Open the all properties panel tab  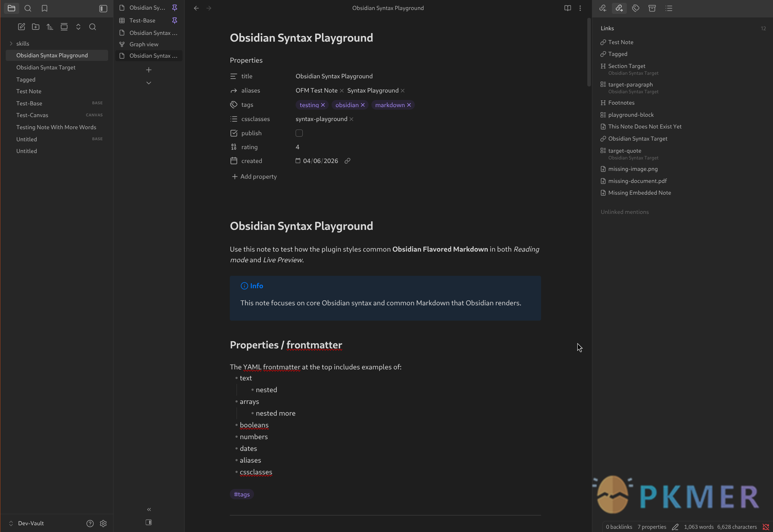[652, 8]
